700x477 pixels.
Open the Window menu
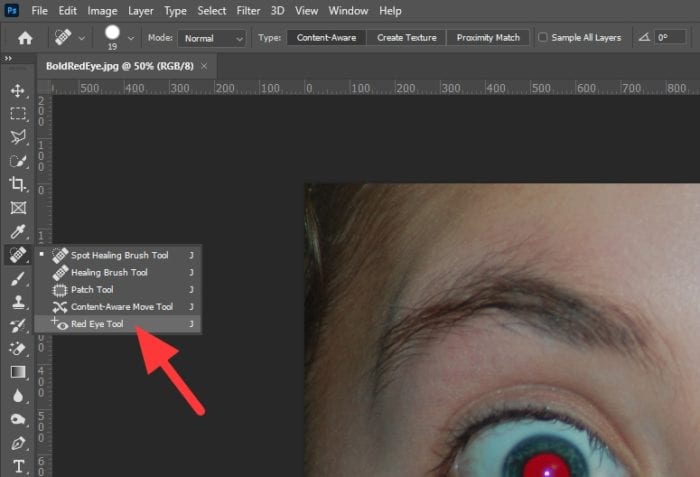point(348,11)
